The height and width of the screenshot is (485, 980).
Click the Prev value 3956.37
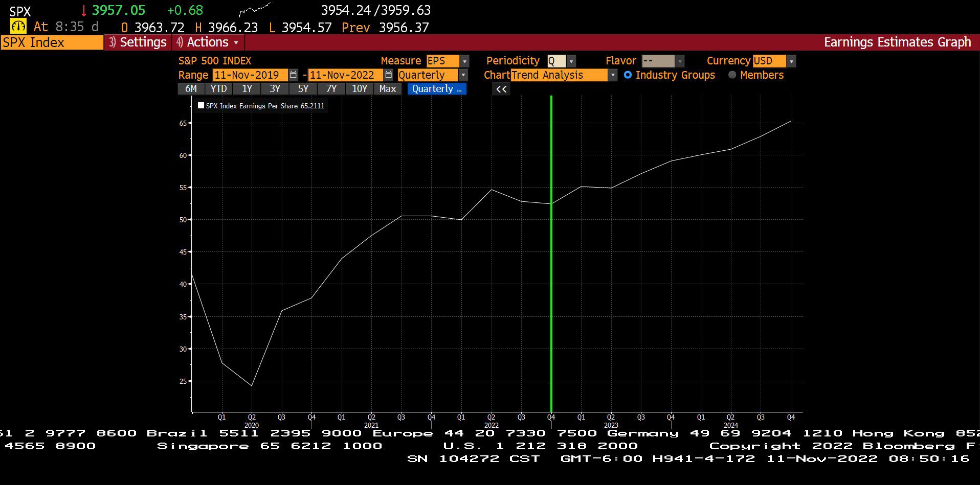coord(404,28)
